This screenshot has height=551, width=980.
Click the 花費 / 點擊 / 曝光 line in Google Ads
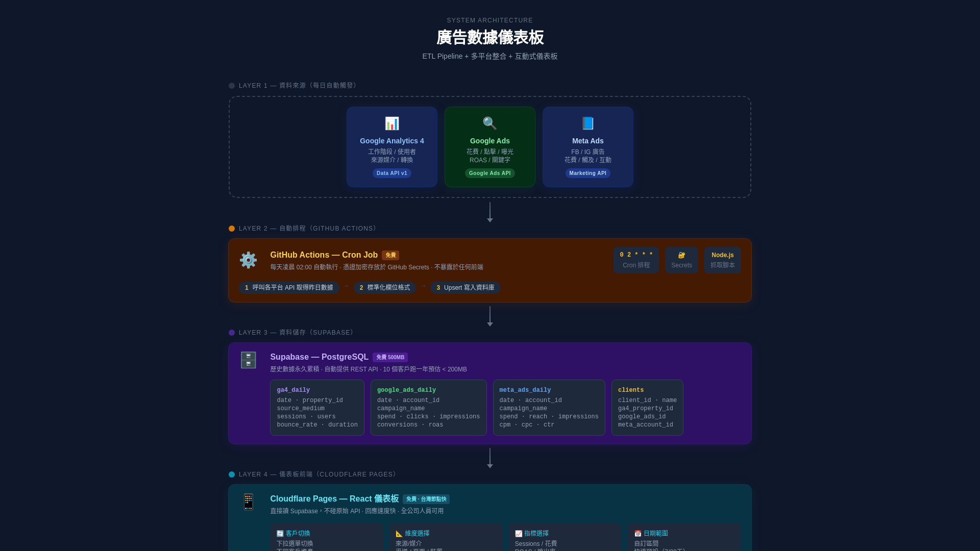coord(490,152)
